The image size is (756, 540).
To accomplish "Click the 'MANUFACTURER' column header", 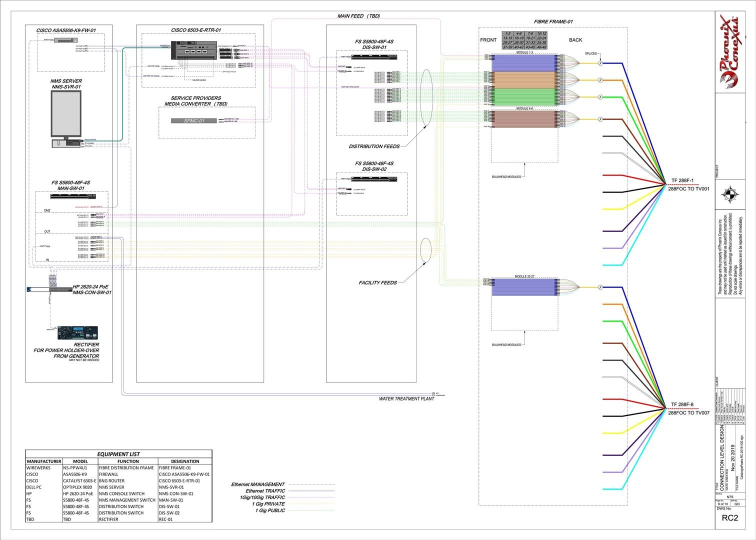I will point(43,461).
